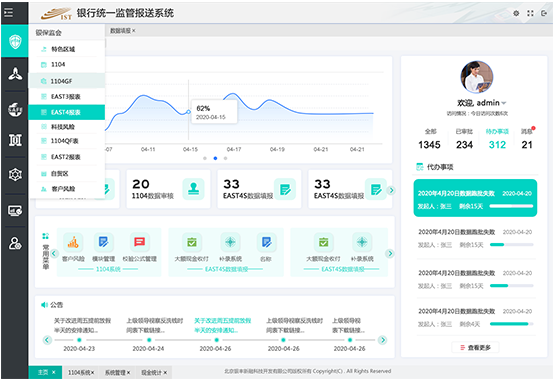Screen dimensions: 560x381
Task: Select EAST3报表 menu item
Action: coord(67,97)
